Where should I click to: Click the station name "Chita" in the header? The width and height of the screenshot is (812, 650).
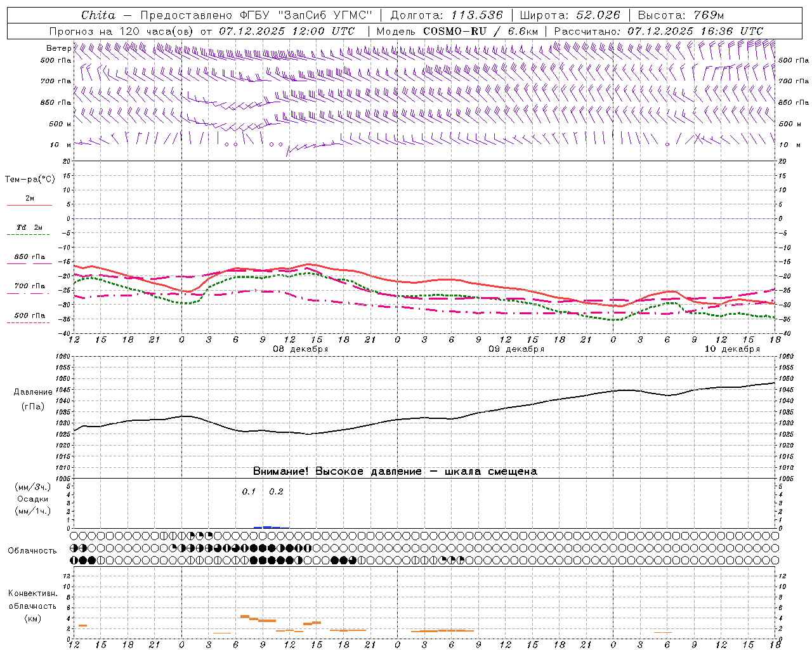98,15
